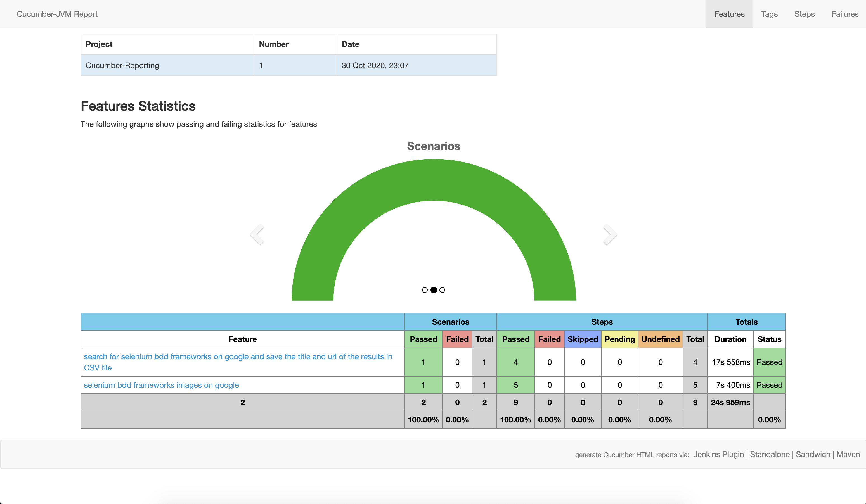The width and height of the screenshot is (866, 504).
Task: Open the Failures tab
Action: coord(845,14)
